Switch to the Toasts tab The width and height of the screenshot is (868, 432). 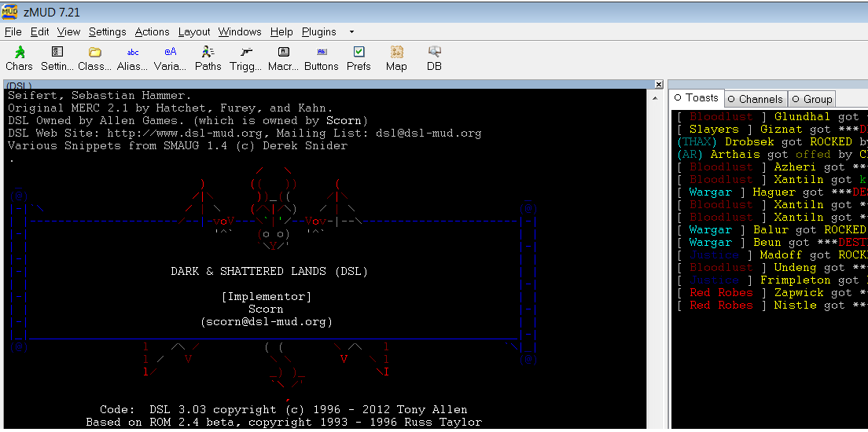point(696,98)
